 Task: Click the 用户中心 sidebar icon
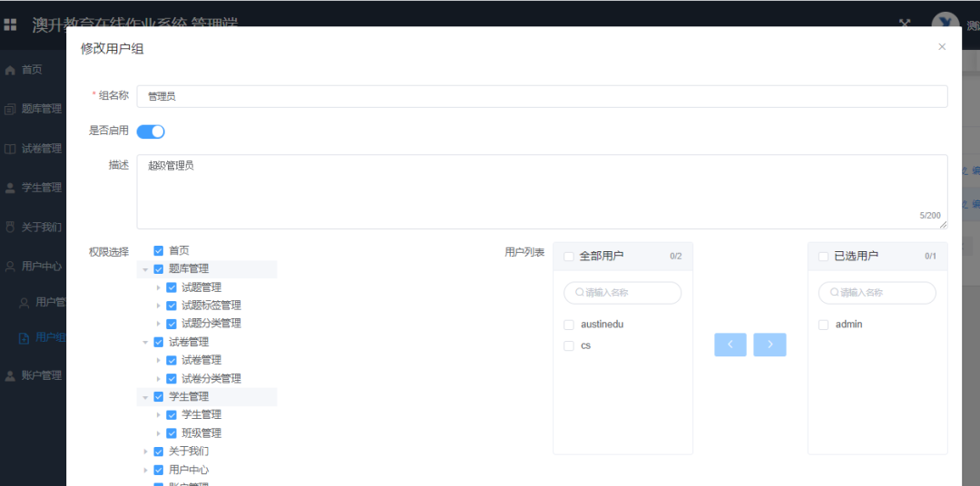tap(9, 266)
